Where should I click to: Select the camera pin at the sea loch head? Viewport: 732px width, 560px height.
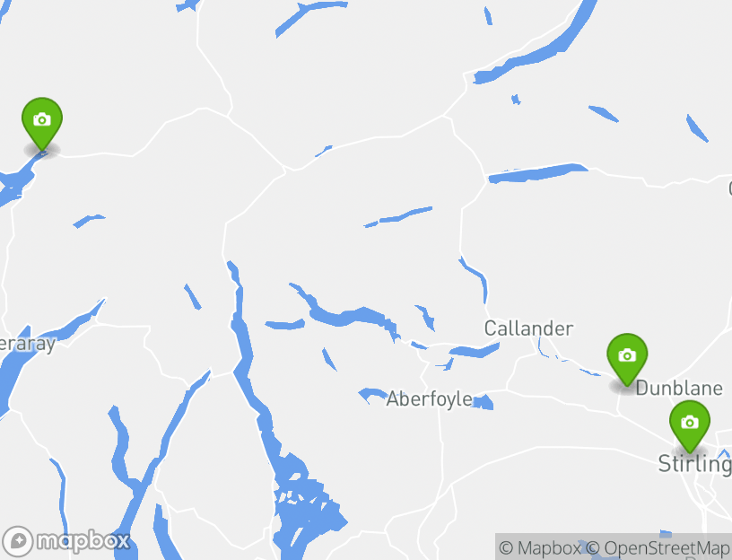[x=42, y=124]
